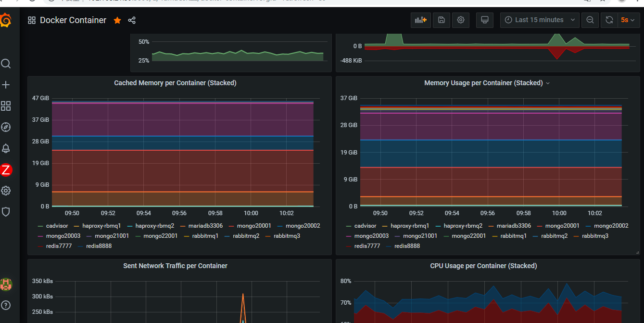Click Cached Memory per Container panel title
Viewport: 644px width, 323px height.
175,83
